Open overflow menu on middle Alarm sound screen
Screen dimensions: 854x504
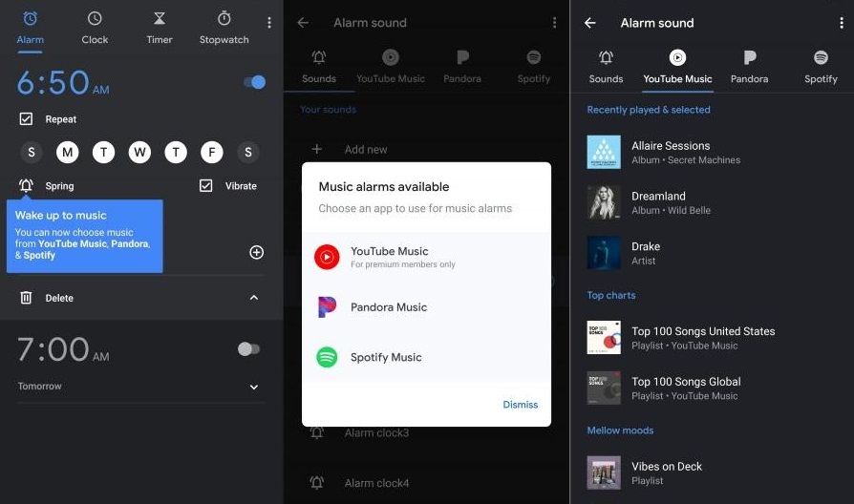pos(554,22)
